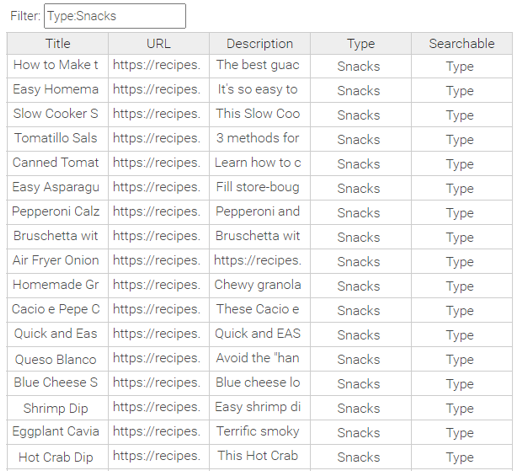Select the 'Easy Asparagu' title cell
517x476 pixels.
58,188
